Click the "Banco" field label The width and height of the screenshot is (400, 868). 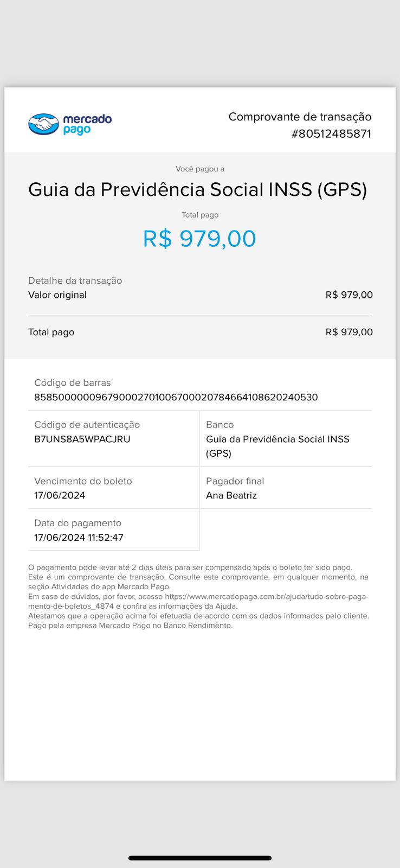pos(220,425)
